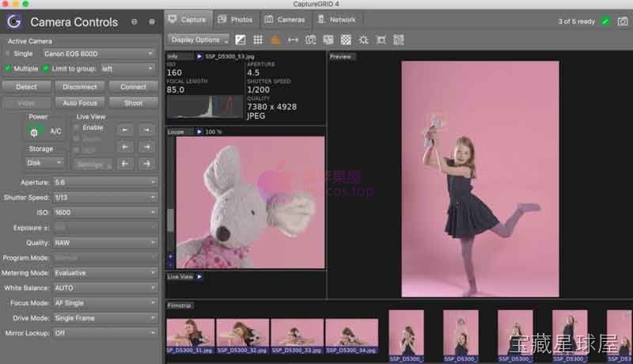
Task: Select thumbnail SSP_D5300_34.jpg in filmstrip
Action: point(351,336)
